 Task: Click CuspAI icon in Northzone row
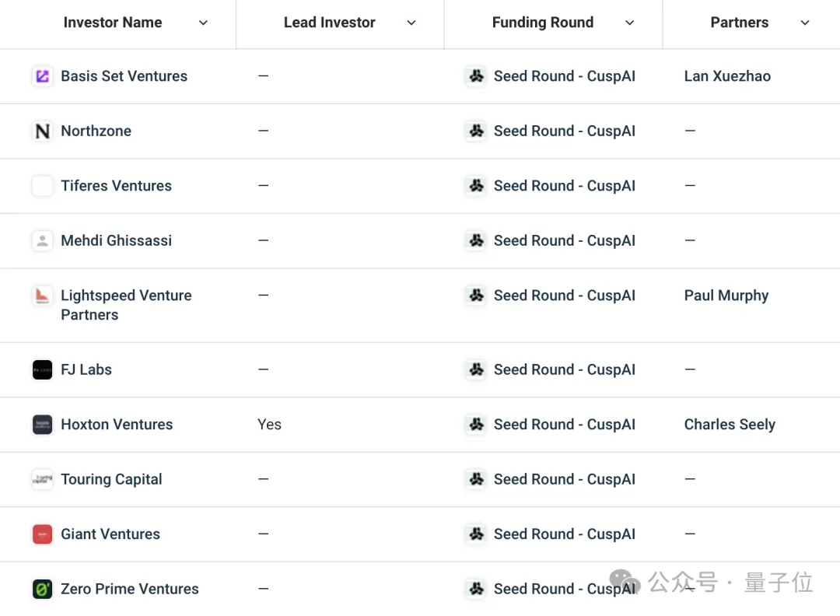point(475,131)
